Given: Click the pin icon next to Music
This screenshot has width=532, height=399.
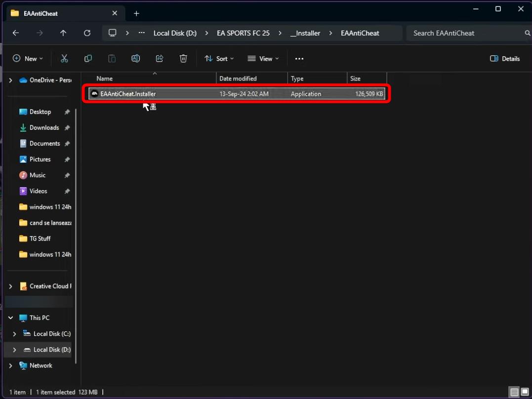Looking at the screenshot, I should tap(67, 175).
